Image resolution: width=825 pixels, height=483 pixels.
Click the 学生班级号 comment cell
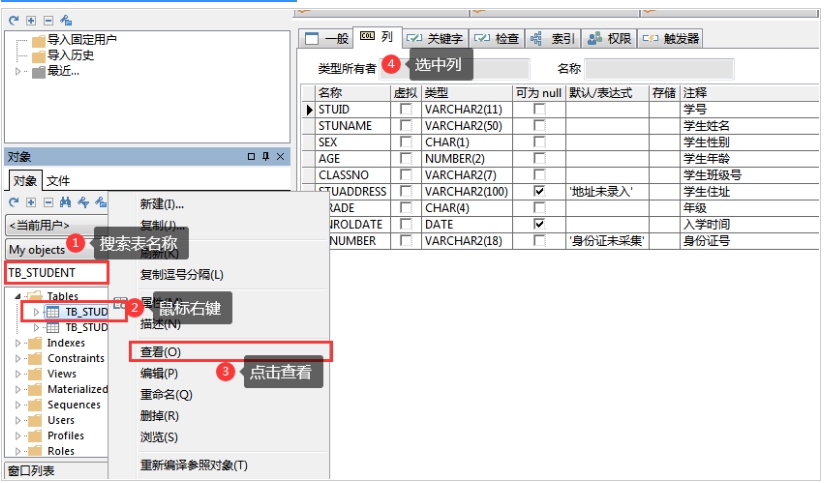749,175
